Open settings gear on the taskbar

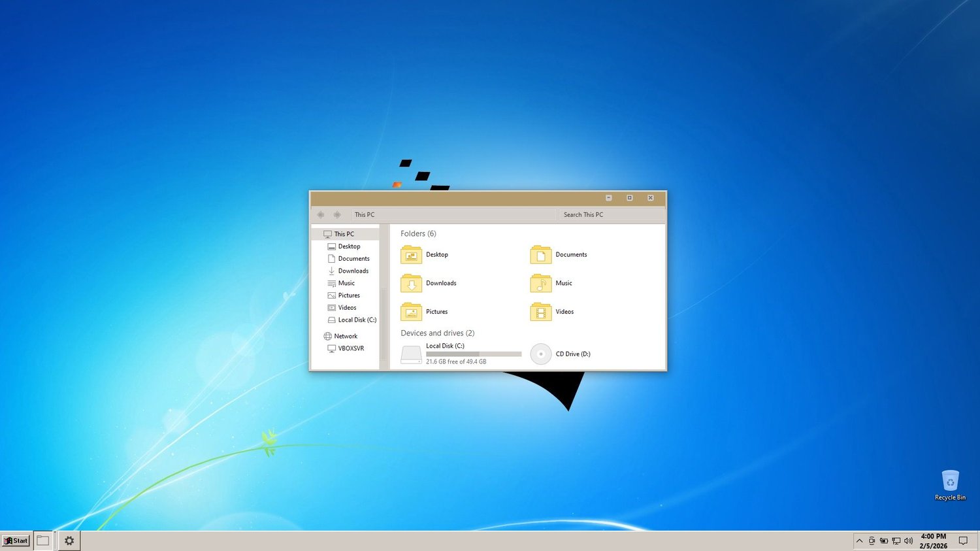[69, 541]
